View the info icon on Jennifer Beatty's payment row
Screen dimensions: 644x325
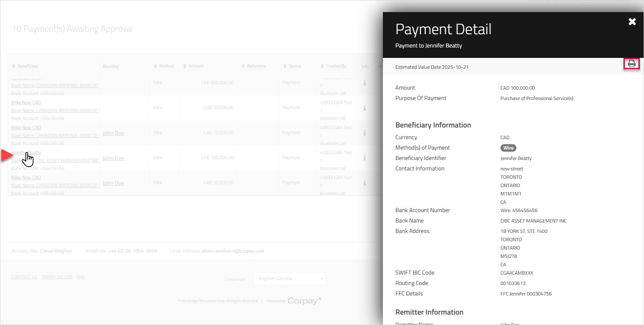[x=365, y=158]
